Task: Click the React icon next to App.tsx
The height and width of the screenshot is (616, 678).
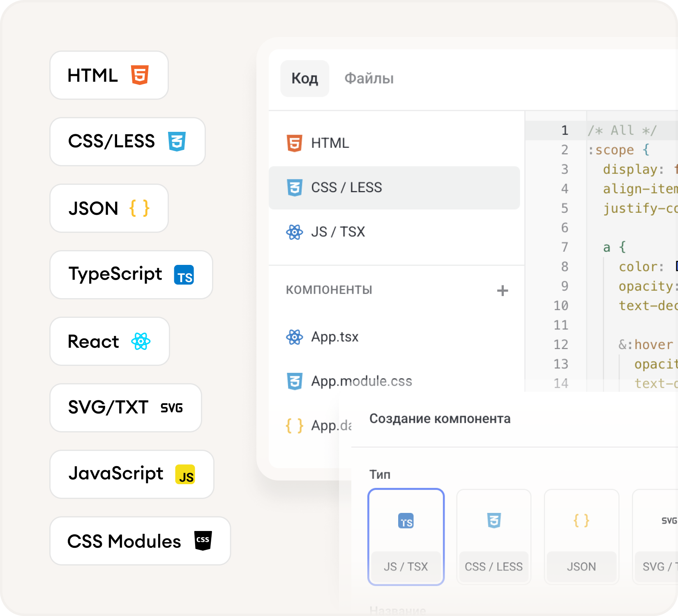Action: 295,337
